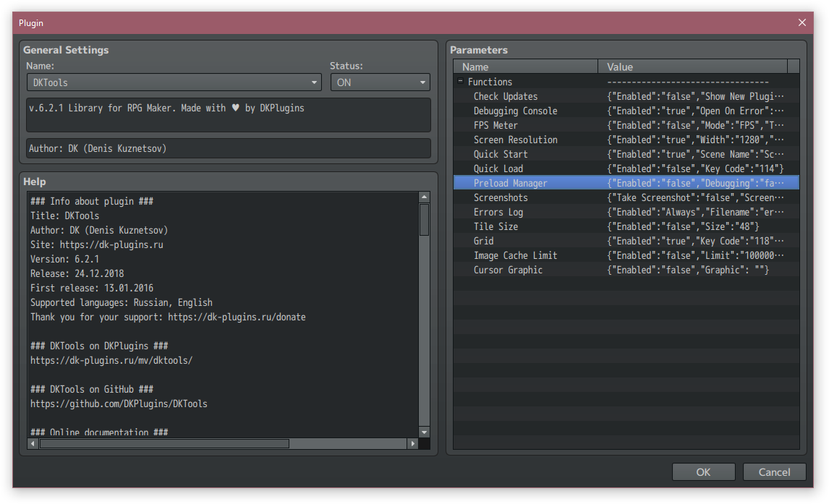
Task: Click the Value column header
Action: point(692,67)
